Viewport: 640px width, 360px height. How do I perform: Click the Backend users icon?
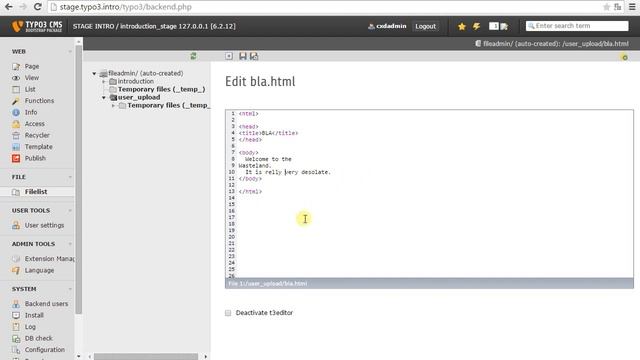coord(16,304)
